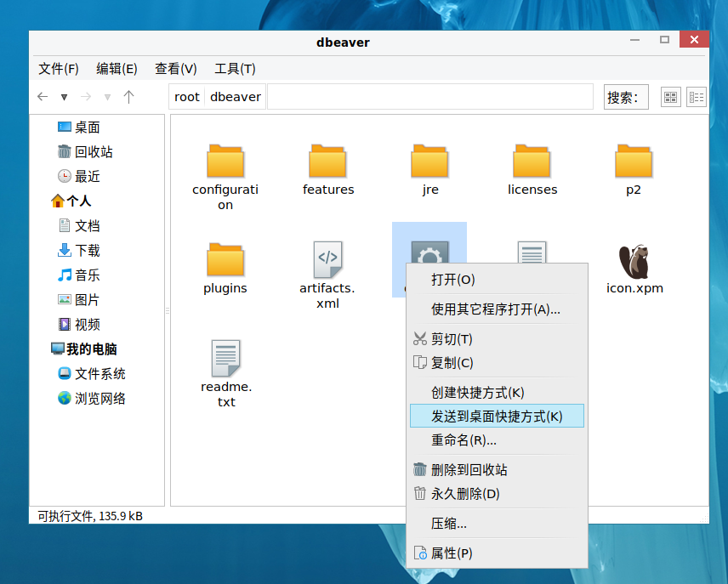Viewport: 728px width, 584px height.
Task: Select the selected executable gear file icon
Action: click(430, 252)
